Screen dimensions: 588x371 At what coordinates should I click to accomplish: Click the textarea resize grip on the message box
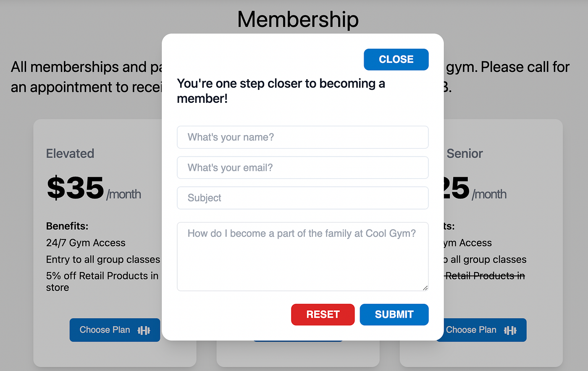click(425, 288)
